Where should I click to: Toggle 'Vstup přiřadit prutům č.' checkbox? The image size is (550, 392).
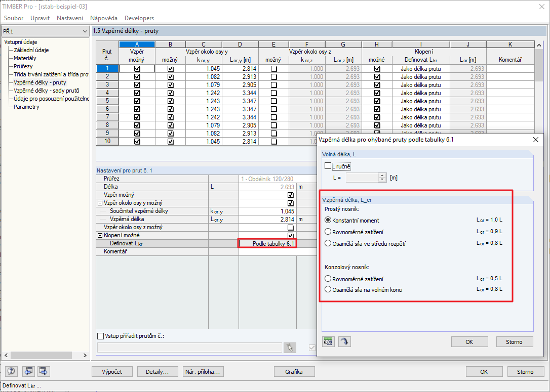pyautogui.click(x=101, y=336)
